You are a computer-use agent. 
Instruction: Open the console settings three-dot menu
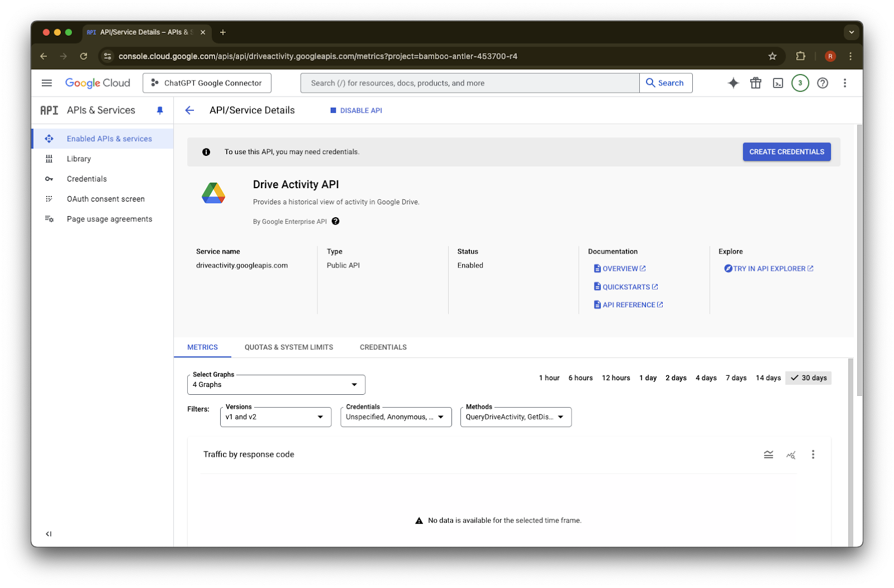point(845,83)
